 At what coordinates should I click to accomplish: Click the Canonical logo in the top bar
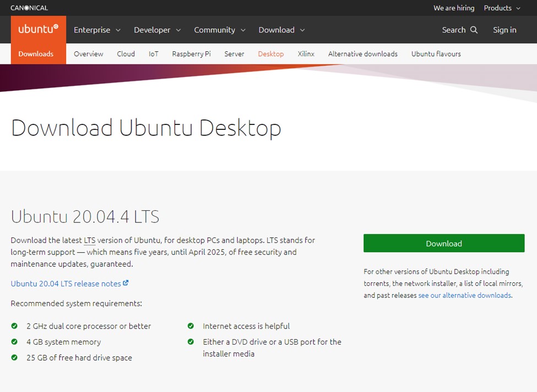29,8
